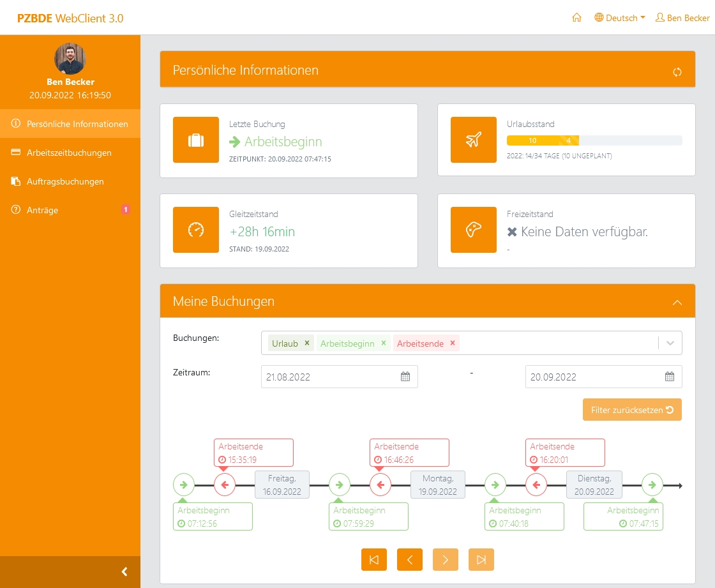Click the briefcase icon for Letzte Buchung
The height and width of the screenshot is (588, 715).
click(x=196, y=140)
